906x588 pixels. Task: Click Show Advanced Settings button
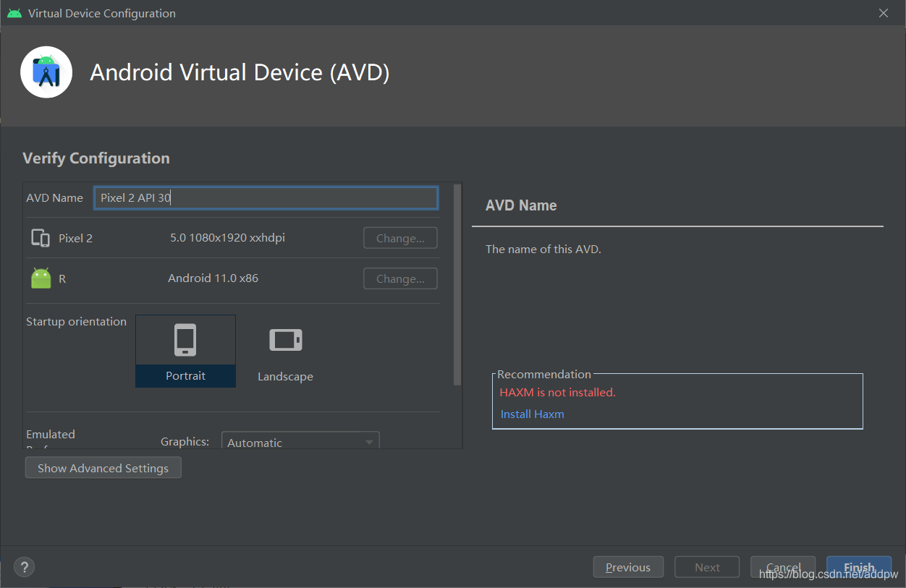[x=103, y=468]
